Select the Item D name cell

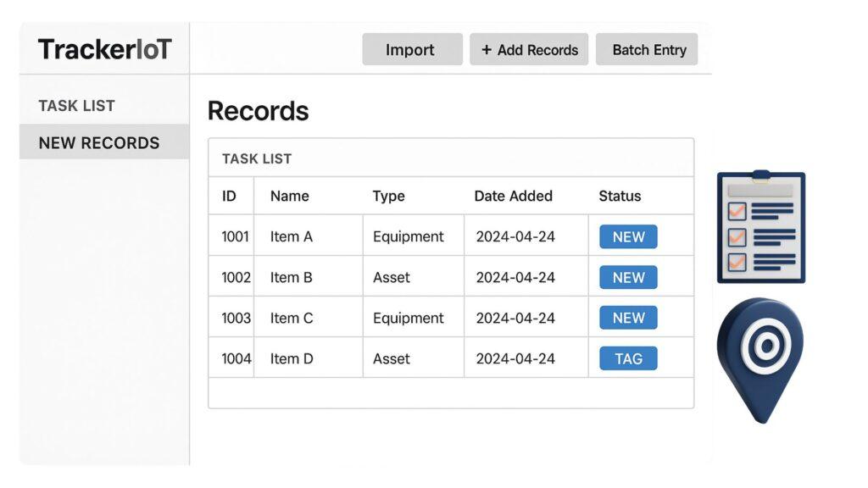click(x=292, y=359)
